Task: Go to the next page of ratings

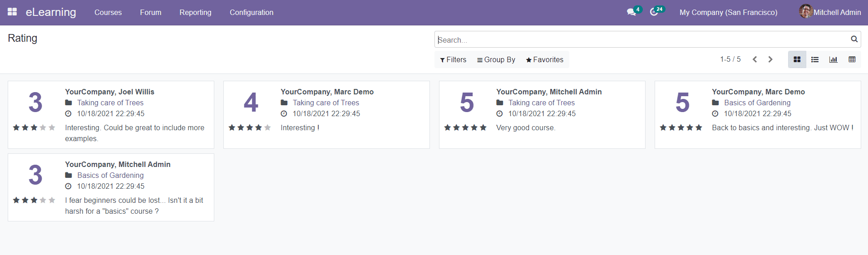Action: point(770,59)
